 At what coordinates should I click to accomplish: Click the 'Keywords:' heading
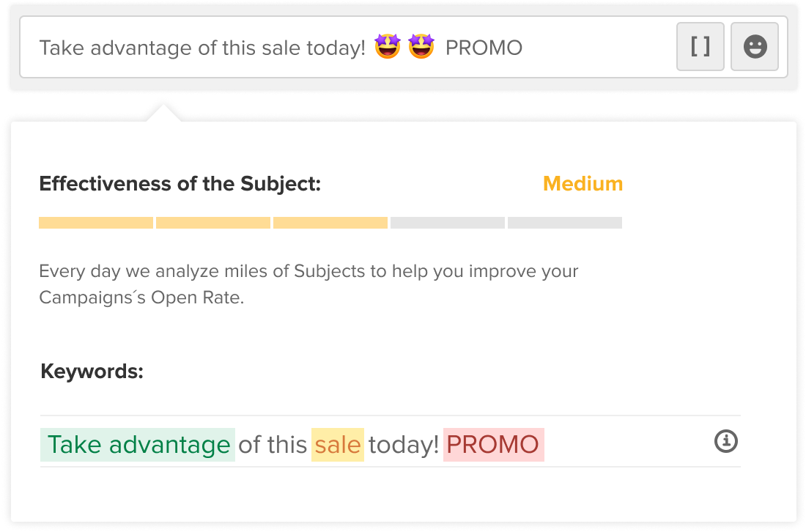coord(92,371)
